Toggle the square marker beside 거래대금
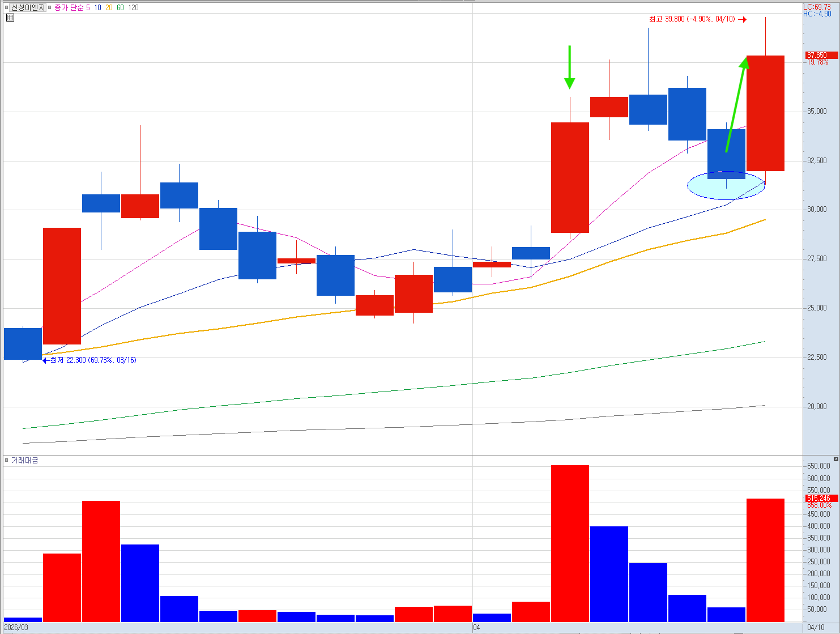This screenshot has width=840, height=634. 7,461
